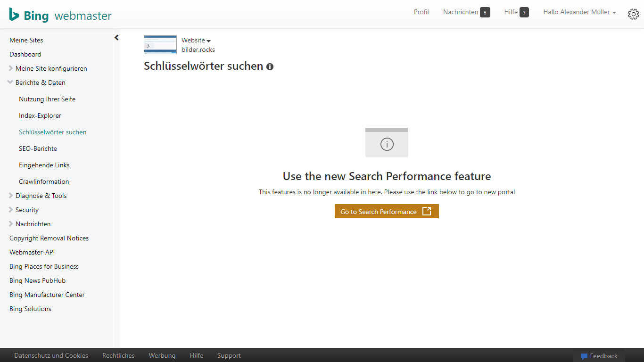
Task: Collapse the sidebar with the arrow icon
Action: click(x=116, y=38)
